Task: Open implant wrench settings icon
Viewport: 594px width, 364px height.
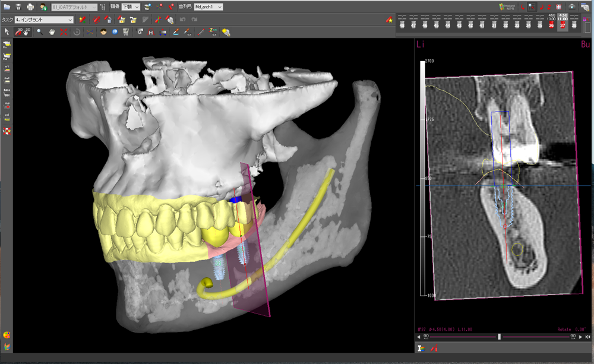Action: coord(170,20)
